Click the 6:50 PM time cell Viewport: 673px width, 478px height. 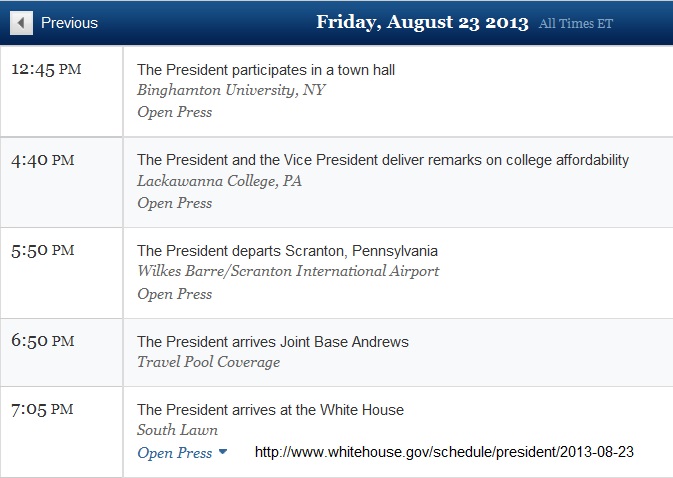tap(43, 342)
